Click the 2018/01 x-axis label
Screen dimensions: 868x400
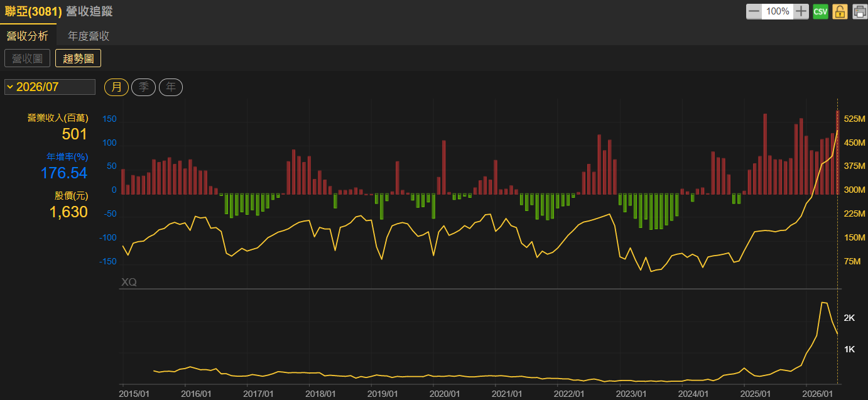[x=321, y=393]
